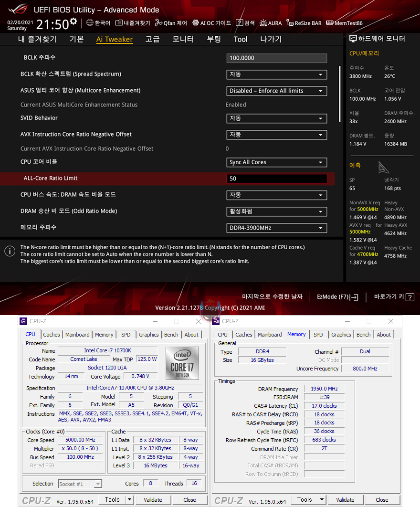
Task: Click the BCLK 주파수 input field
Action: 276,58
